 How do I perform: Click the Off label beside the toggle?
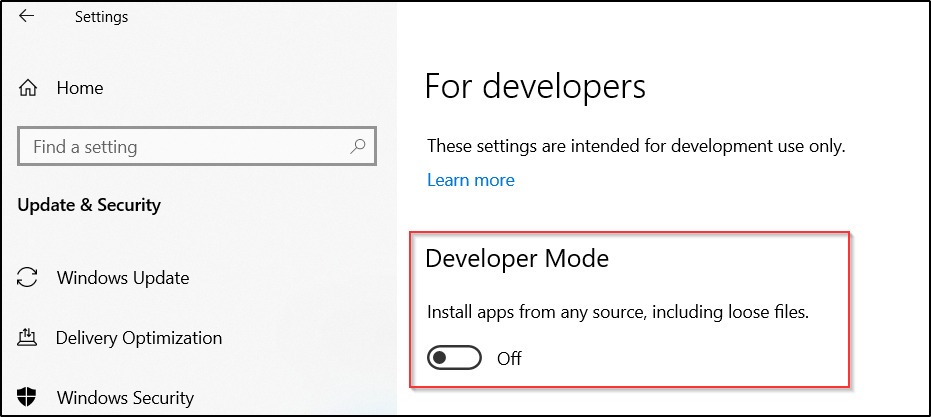coord(509,358)
